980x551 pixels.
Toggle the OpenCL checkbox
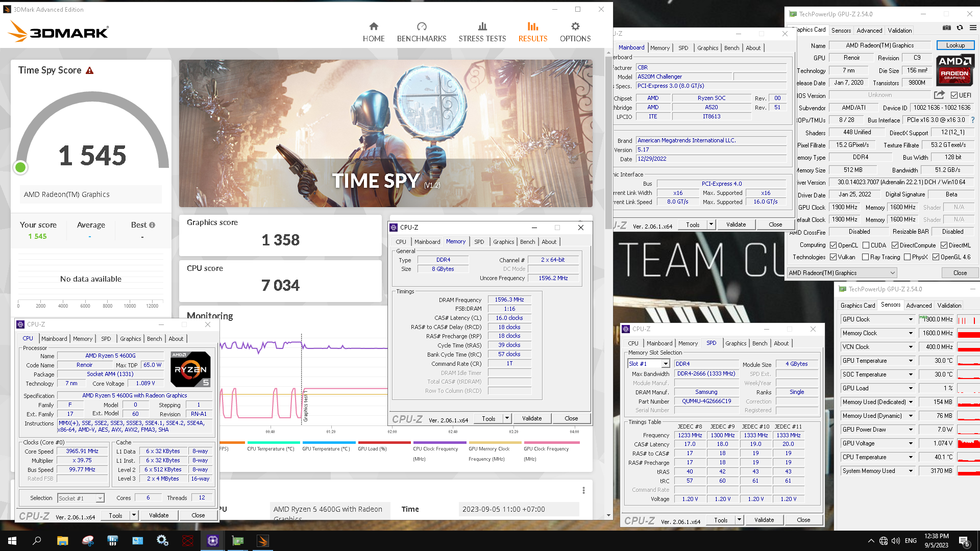click(x=833, y=245)
